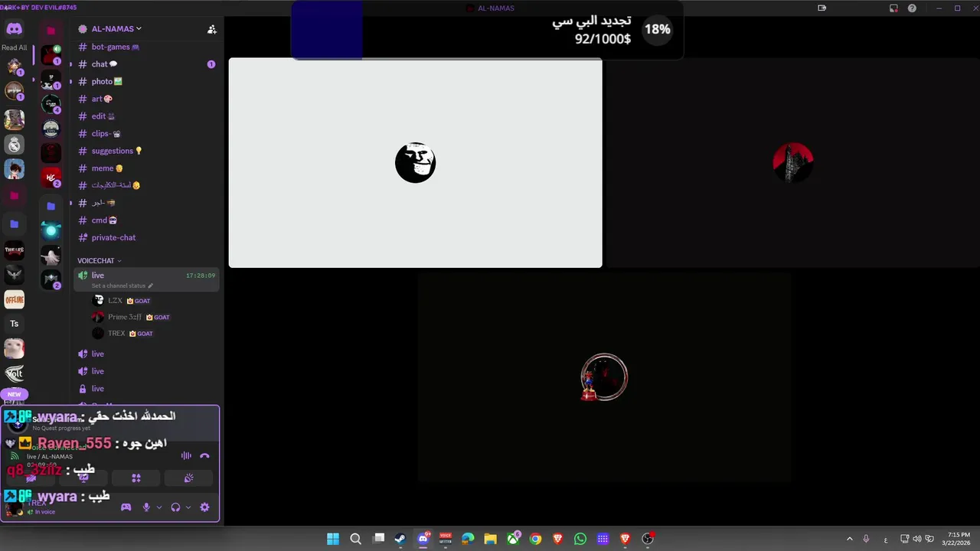Open the invite people icon beside AL-NAMAS

click(x=212, y=29)
